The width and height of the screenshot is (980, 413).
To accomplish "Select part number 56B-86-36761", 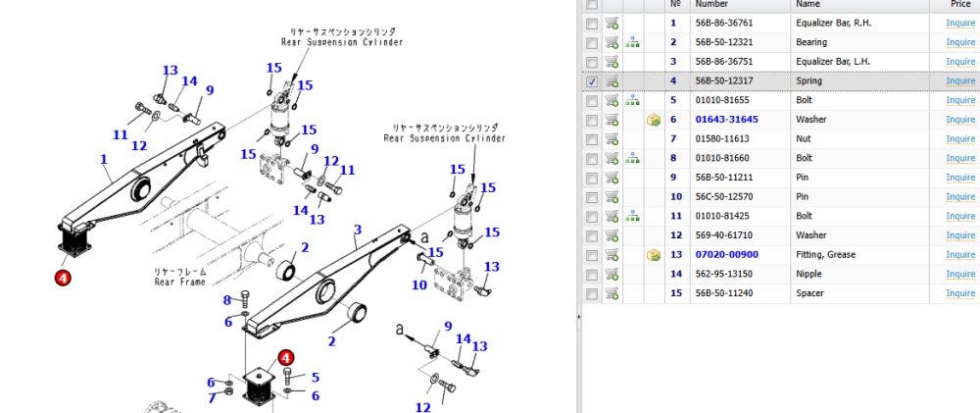I will pyautogui.click(x=724, y=24).
